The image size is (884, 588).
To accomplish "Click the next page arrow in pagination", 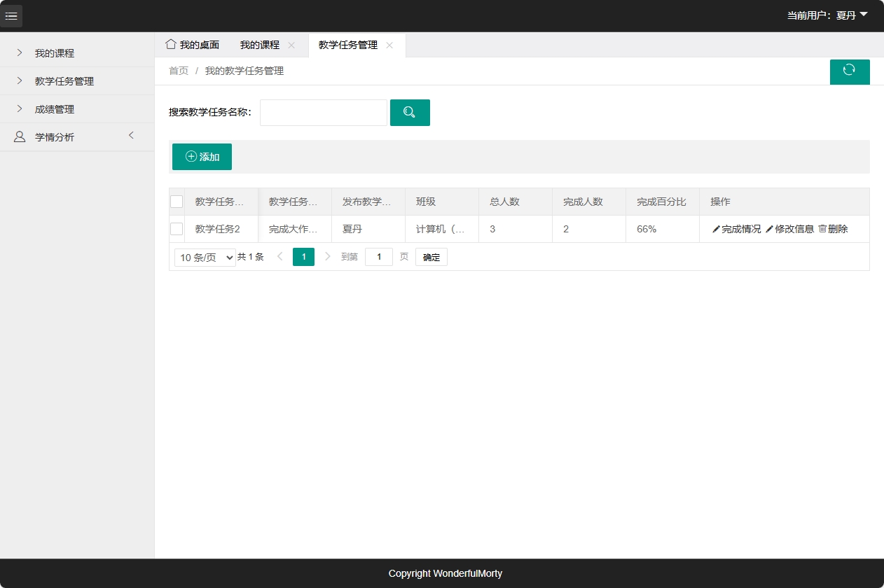I will pos(327,257).
